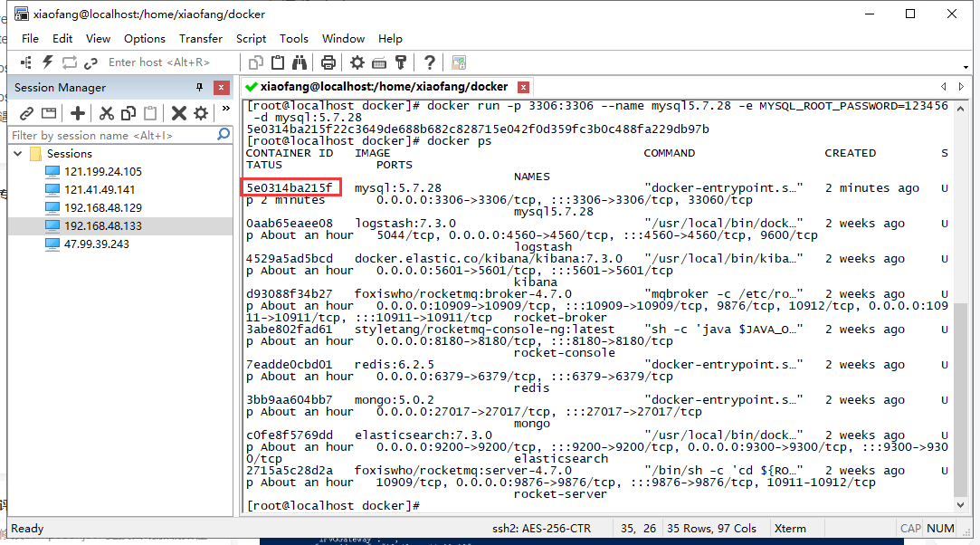Image resolution: width=980 pixels, height=545 pixels.
Task: Open session properties with the gear icon
Action: pyautogui.click(x=358, y=62)
